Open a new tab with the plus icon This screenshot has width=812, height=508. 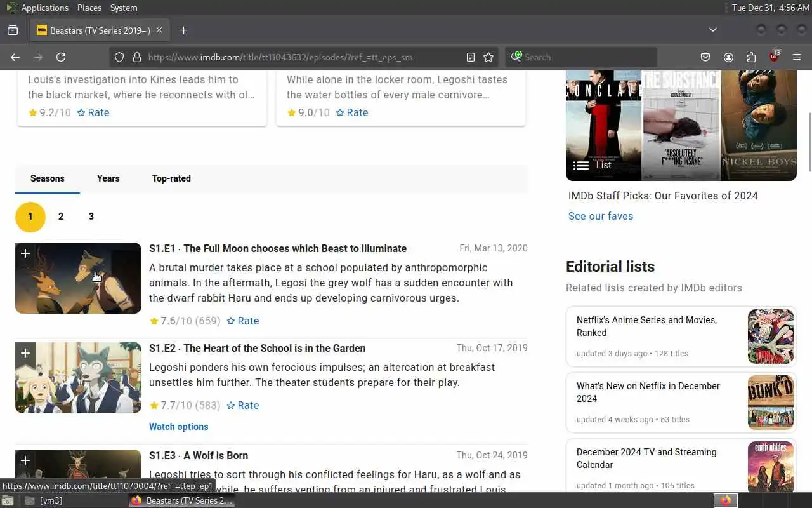[183, 30]
